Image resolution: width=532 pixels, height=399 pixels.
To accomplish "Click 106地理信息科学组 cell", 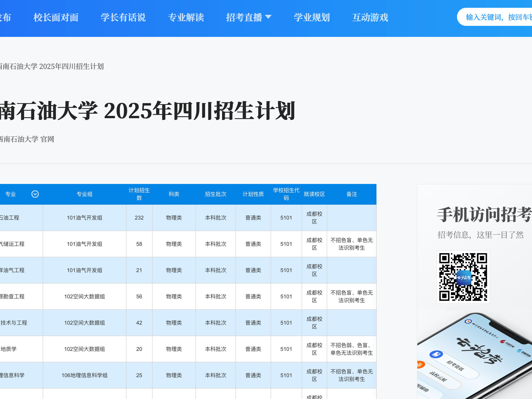I will pos(85,375).
